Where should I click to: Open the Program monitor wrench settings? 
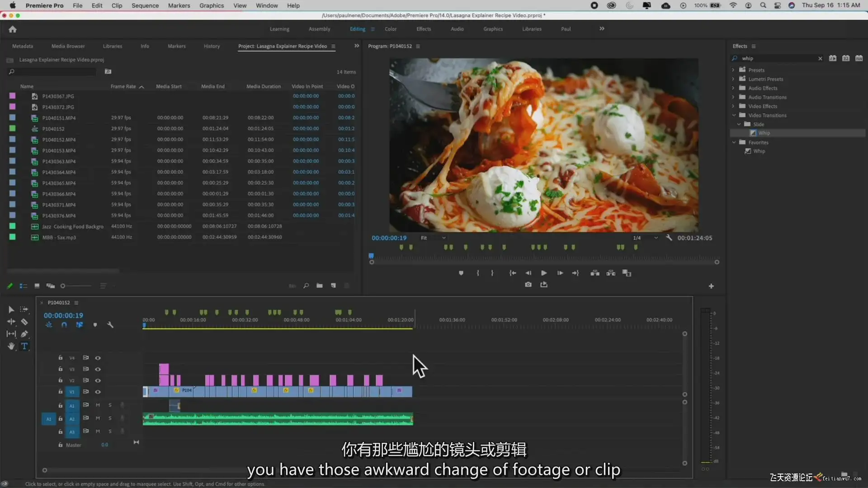coord(669,238)
